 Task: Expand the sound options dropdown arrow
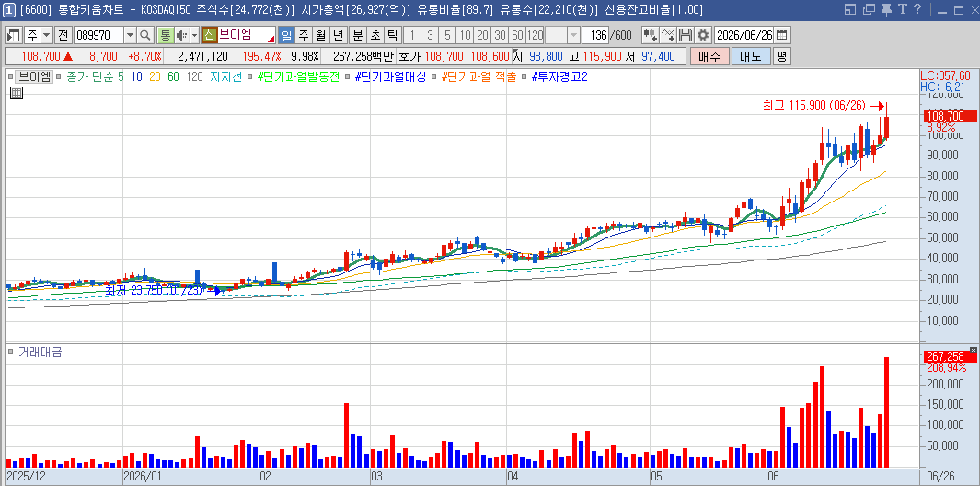tap(194, 35)
